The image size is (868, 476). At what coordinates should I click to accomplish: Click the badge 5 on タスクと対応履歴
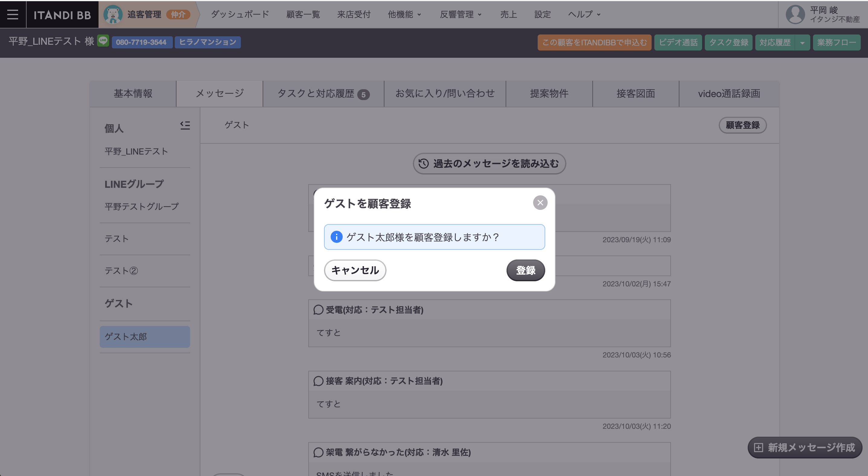[x=363, y=95]
